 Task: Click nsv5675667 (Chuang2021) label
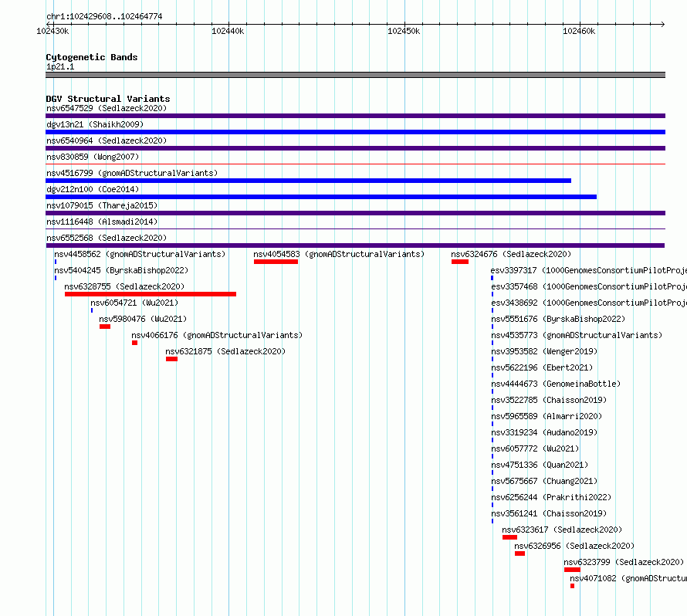coord(544,481)
